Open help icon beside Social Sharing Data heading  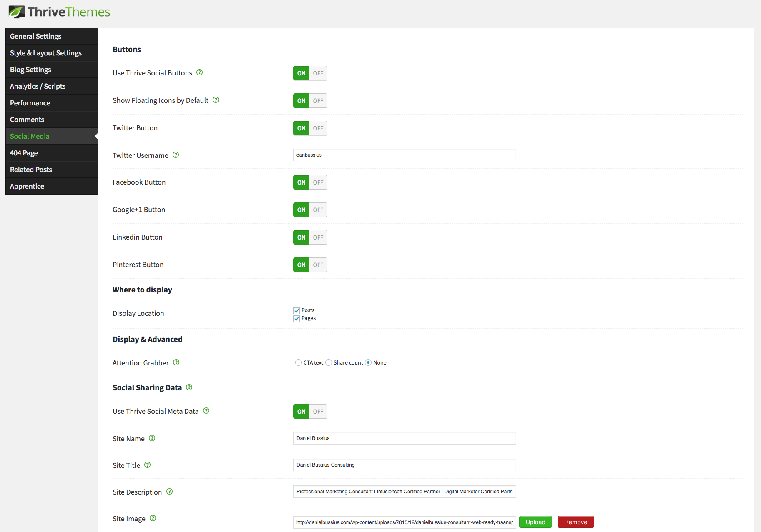189,387
